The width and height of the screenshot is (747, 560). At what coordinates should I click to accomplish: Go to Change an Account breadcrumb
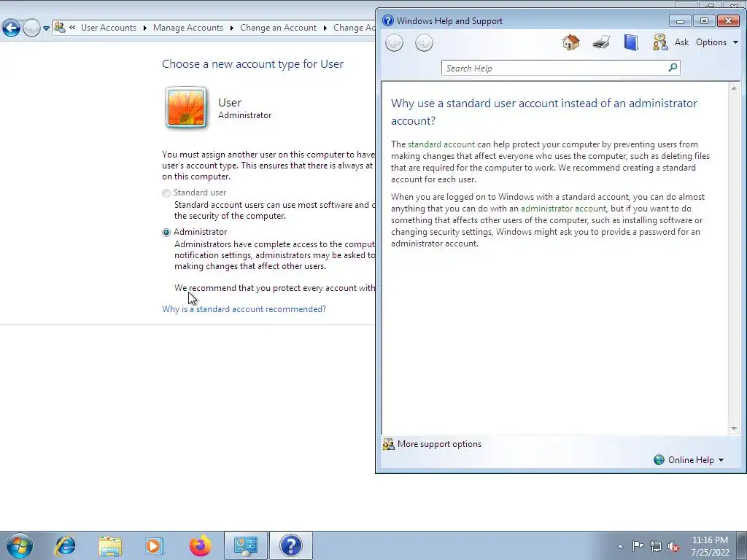[278, 28]
